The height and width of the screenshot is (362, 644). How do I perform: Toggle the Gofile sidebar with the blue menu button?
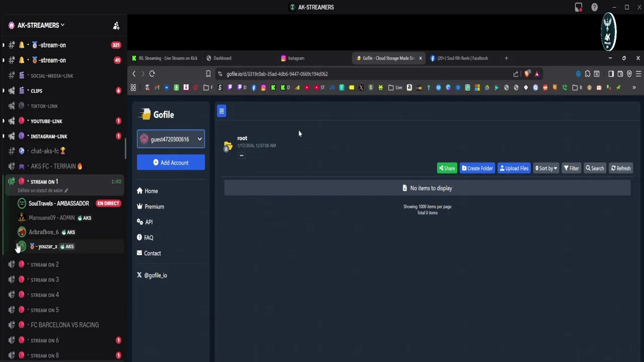click(221, 111)
